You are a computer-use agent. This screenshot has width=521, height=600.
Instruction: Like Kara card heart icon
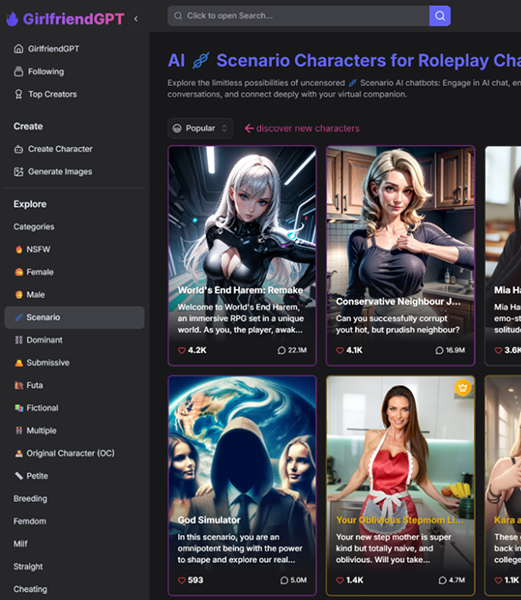(498, 580)
